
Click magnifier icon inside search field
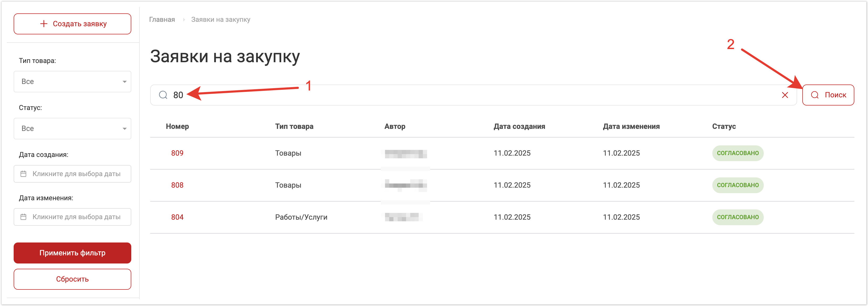(x=163, y=95)
